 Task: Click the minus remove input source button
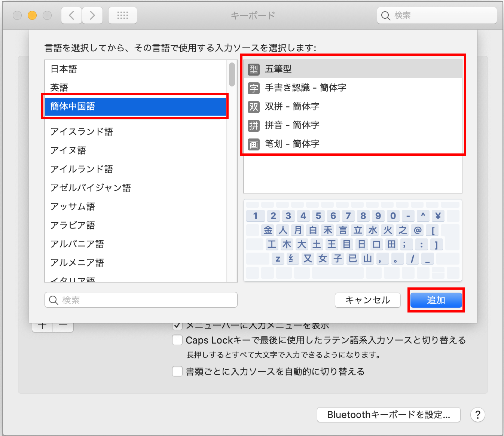tap(63, 326)
